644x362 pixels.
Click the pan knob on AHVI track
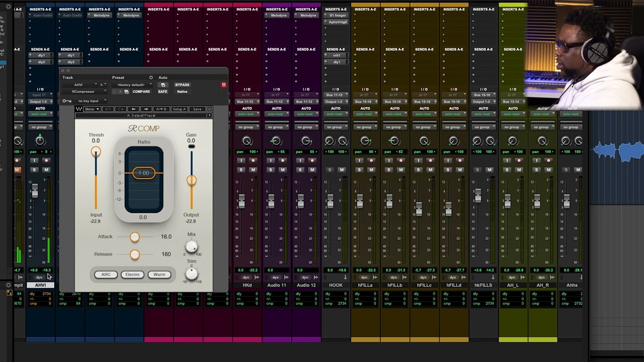coord(40,141)
